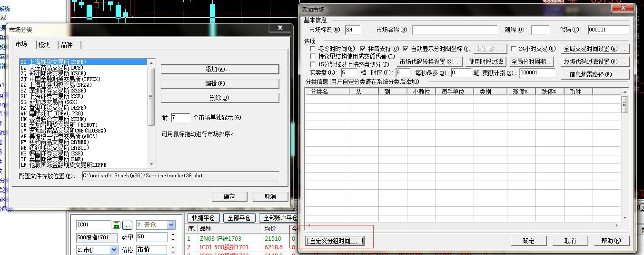Image resolution: width=644 pixels, height=255 pixels.
Task: Select HK 香港联合交易所(SEHK)
Action: tap(83, 119)
